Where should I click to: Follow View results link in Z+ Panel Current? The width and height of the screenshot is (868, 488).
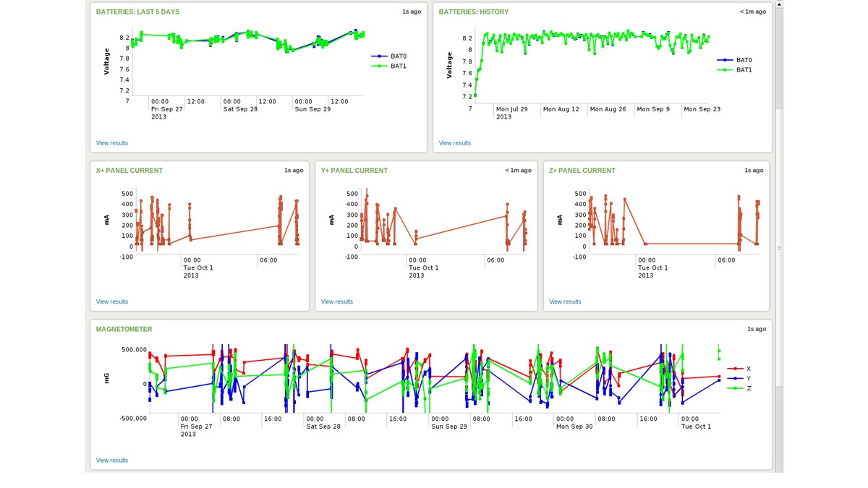coord(565,301)
